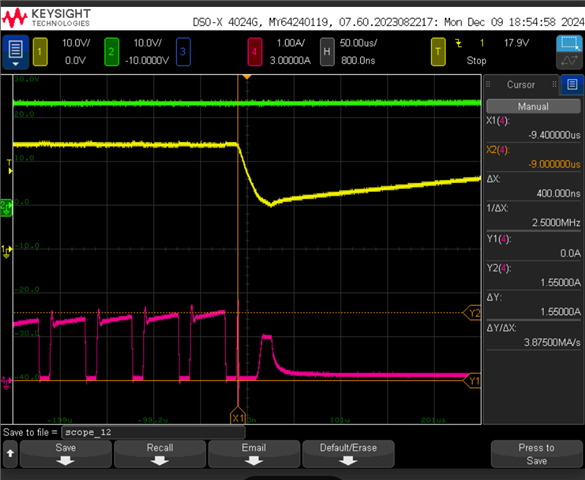Click the Keysight logo
The height and width of the screenshot is (480, 585).
point(46,18)
